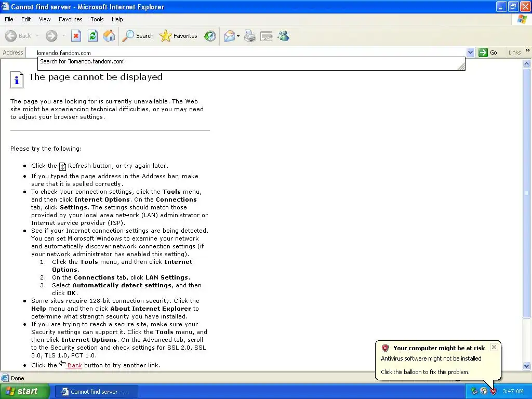The width and height of the screenshot is (532, 399).
Task: Click the Print toolbar icon
Action: pyautogui.click(x=250, y=36)
